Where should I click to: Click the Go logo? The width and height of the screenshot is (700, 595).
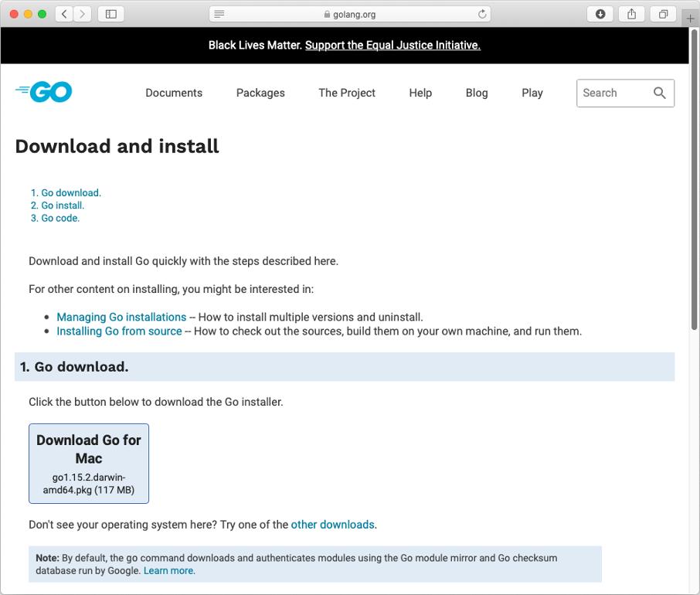44,91
